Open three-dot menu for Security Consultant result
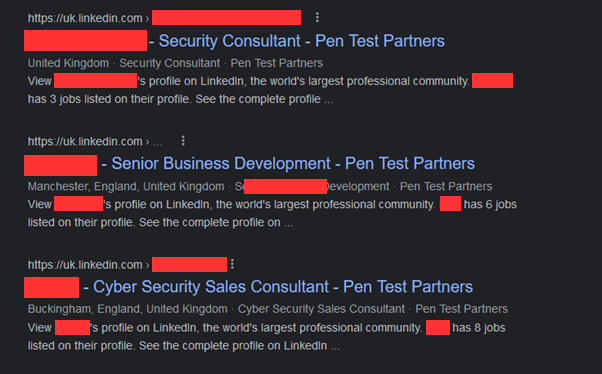602x374 pixels. click(317, 17)
